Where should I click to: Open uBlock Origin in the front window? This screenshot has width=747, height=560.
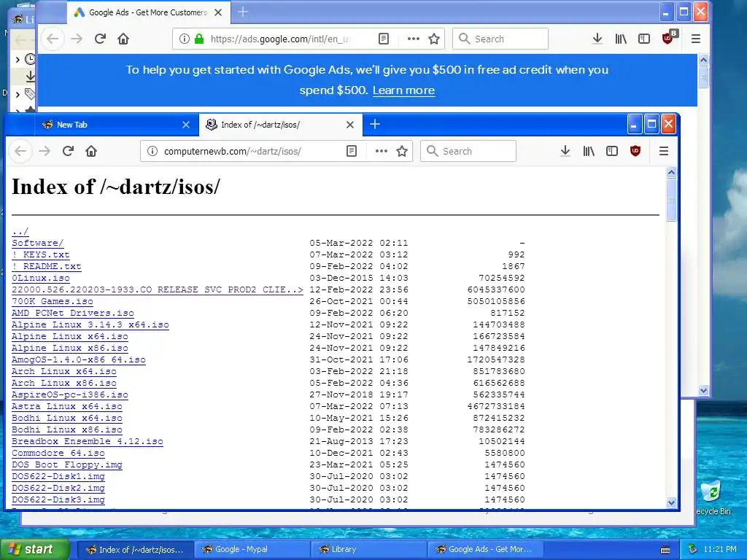[x=635, y=151]
